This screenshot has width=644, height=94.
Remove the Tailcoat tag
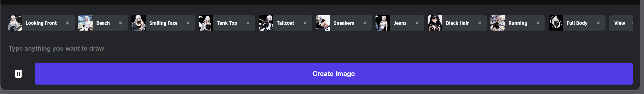(305, 23)
